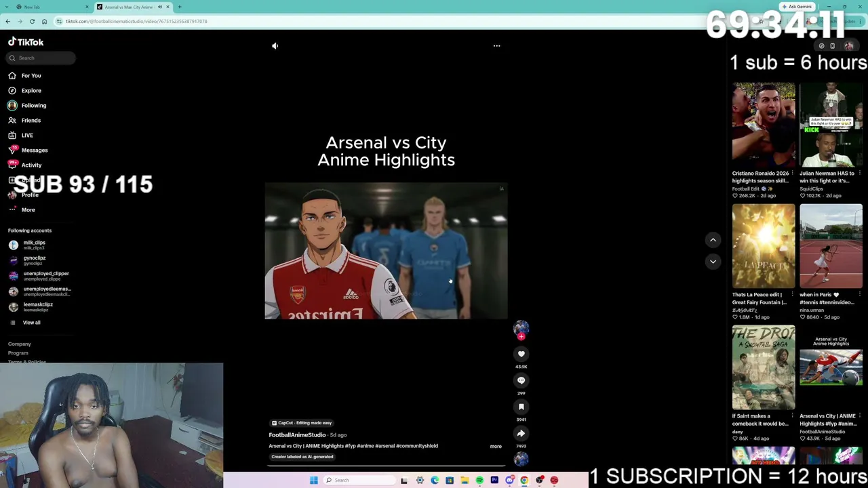Expand View all following accounts
This screenshot has width=868, height=488.
(25, 323)
